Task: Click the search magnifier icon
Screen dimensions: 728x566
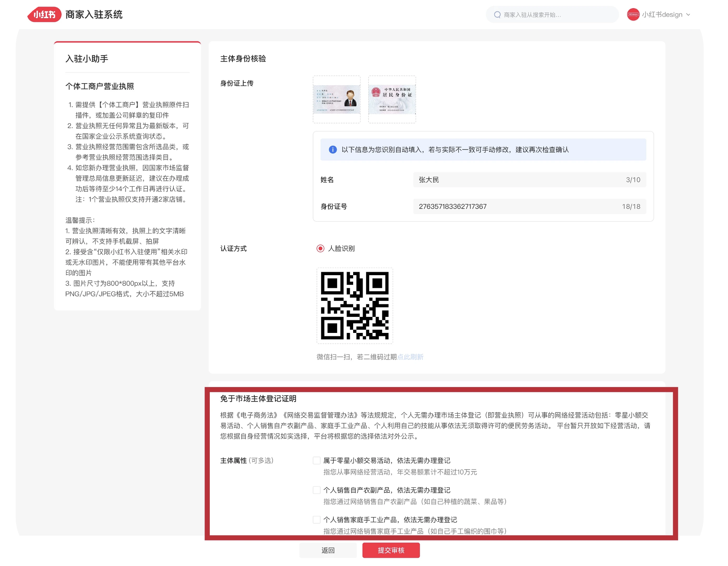Action: 497,15
